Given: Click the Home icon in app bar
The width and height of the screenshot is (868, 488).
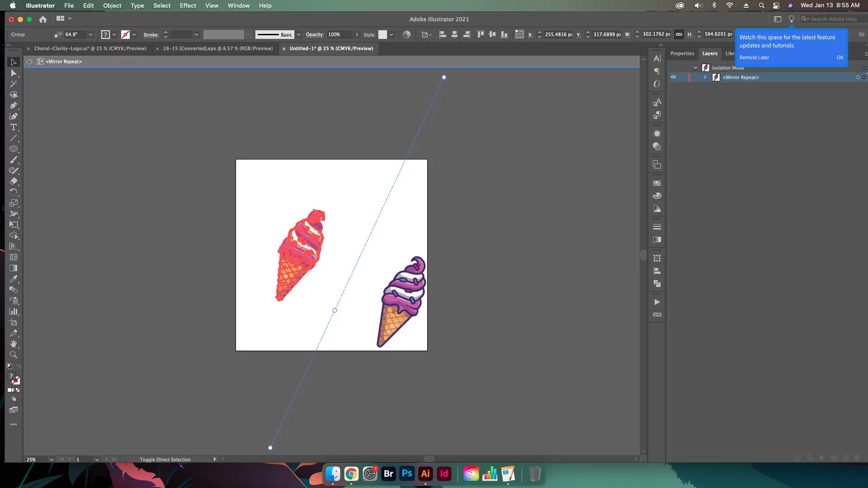Looking at the screenshot, I should [x=43, y=19].
